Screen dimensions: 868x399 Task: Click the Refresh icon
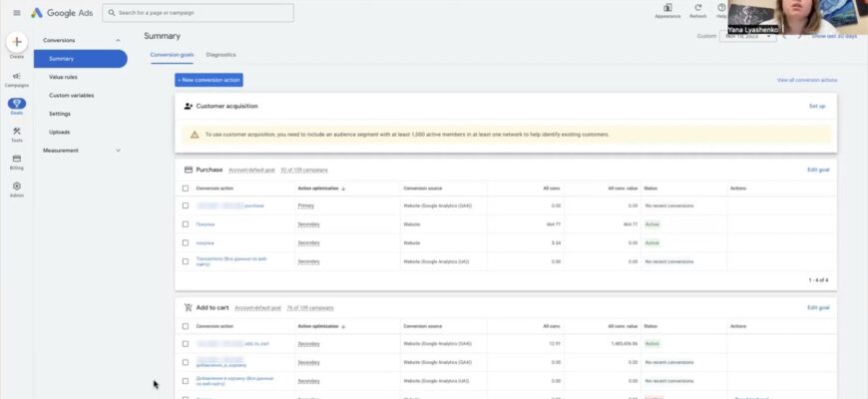(x=697, y=9)
